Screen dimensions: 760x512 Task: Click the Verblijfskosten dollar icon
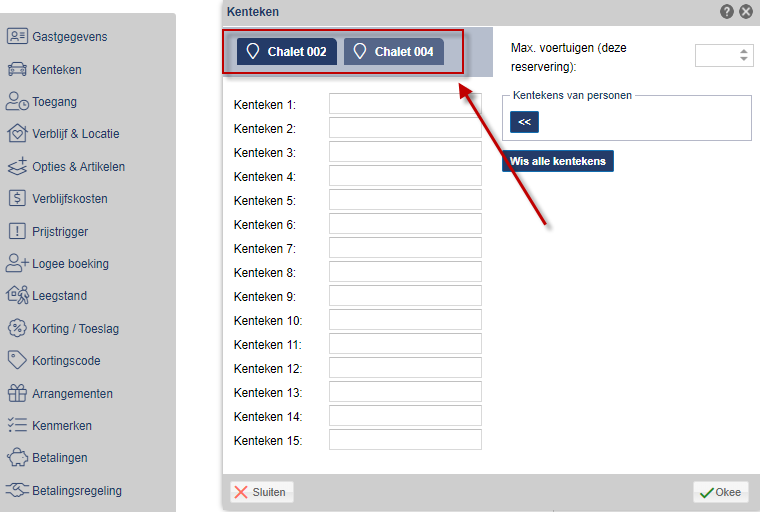click(x=17, y=198)
